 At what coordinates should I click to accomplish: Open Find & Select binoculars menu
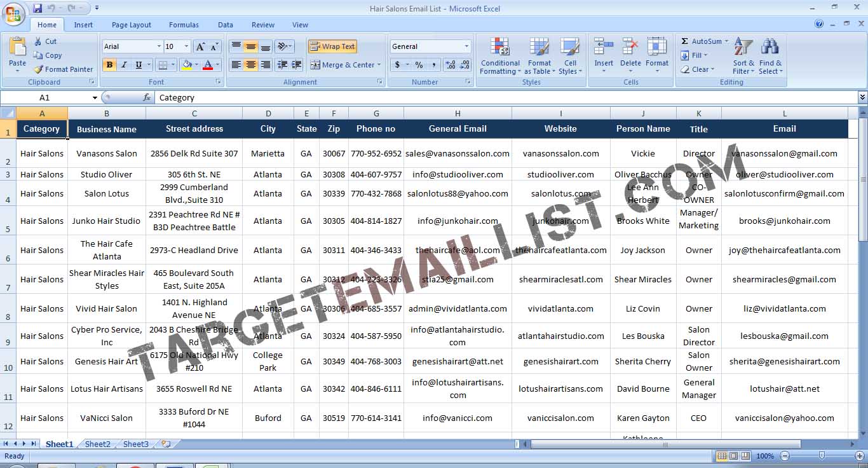(x=770, y=56)
